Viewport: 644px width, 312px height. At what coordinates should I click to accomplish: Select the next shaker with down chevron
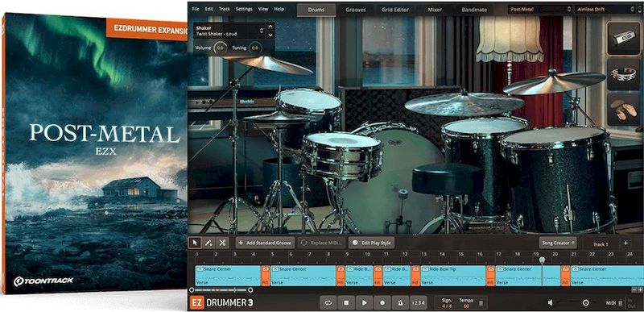270,35
